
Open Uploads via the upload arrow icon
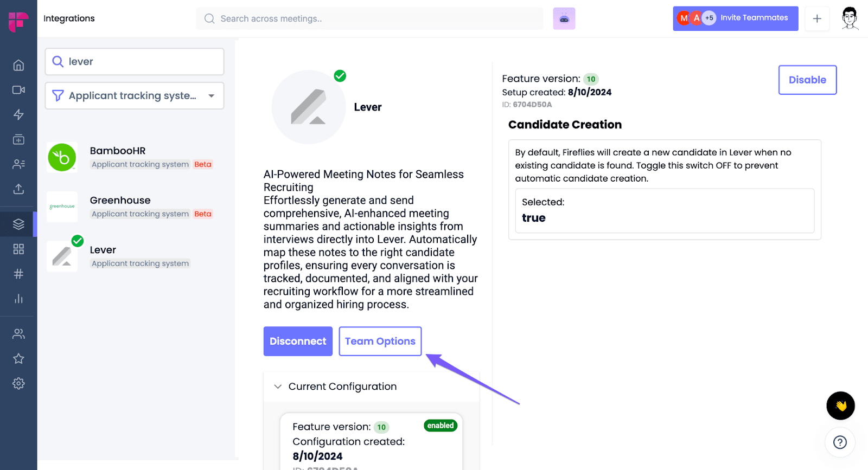tap(18, 189)
